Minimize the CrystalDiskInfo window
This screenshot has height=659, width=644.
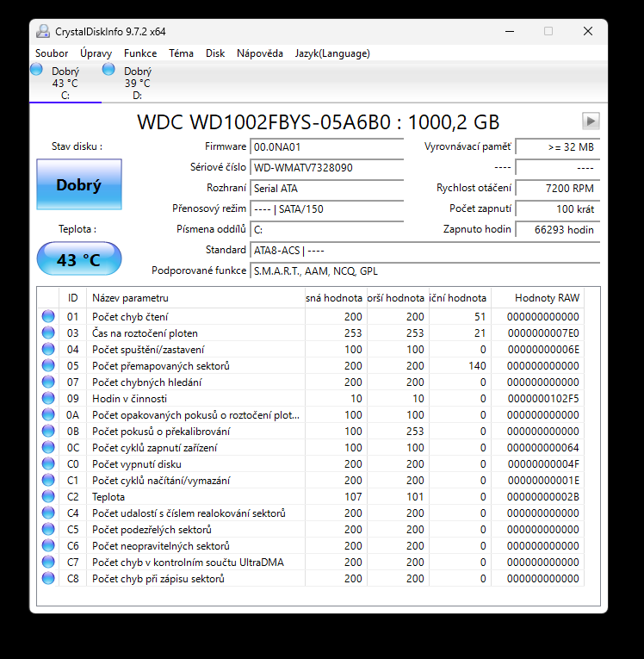click(x=510, y=32)
